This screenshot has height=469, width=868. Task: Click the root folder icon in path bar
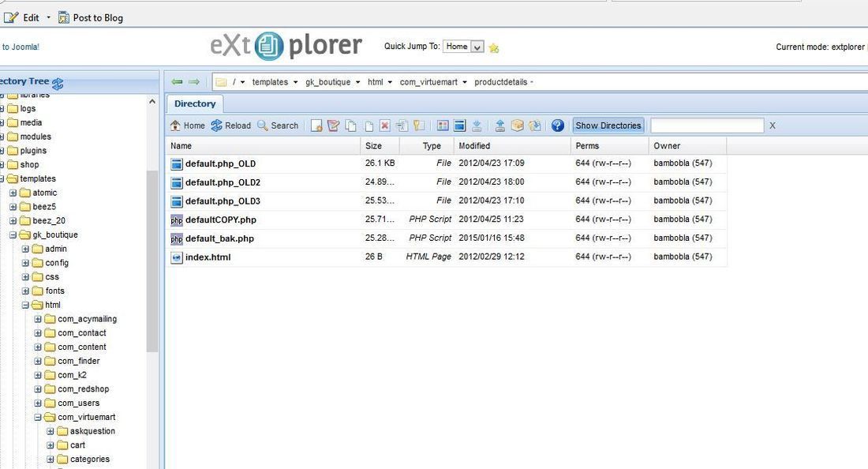coord(221,82)
